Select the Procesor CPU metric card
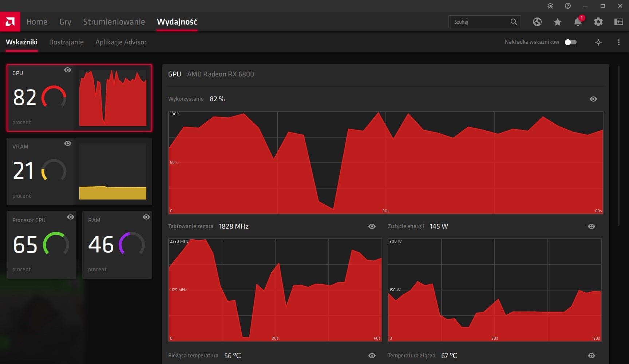629x364 pixels. coord(41,245)
